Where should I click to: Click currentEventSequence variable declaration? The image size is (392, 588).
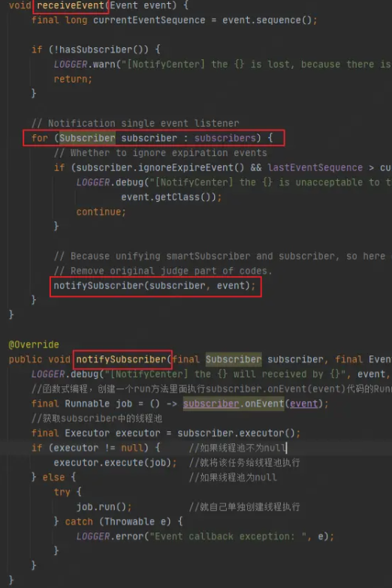pyautogui.click(x=149, y=19)
